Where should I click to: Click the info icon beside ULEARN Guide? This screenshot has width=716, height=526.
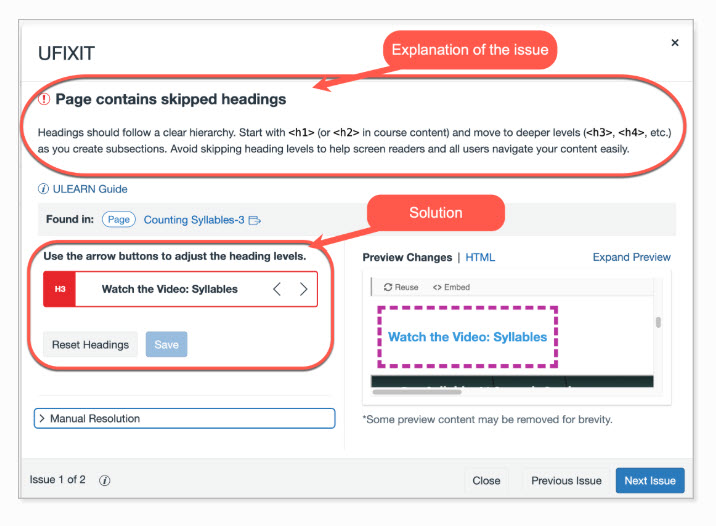coord(43,189)
